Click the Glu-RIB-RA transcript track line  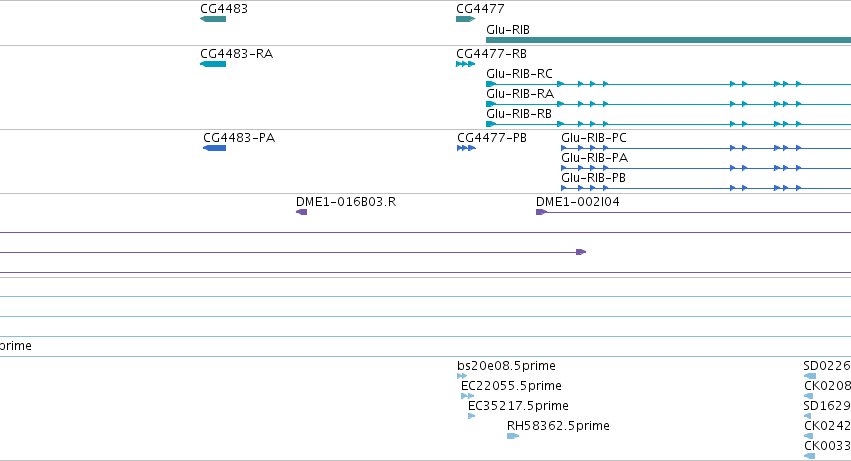tap(669, 104)
